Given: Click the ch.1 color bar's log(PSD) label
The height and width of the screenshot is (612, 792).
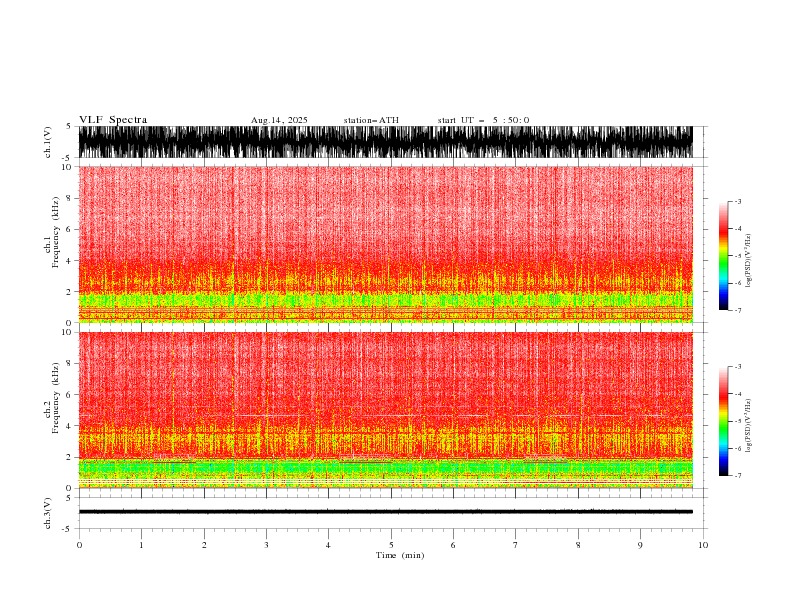Looking at the screenshot, I should [x=749, y=261].
